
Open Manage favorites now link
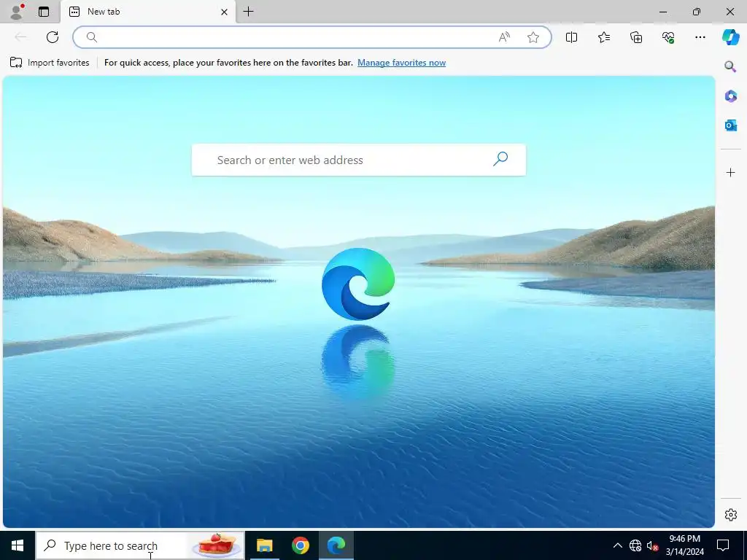pos(402,63)
